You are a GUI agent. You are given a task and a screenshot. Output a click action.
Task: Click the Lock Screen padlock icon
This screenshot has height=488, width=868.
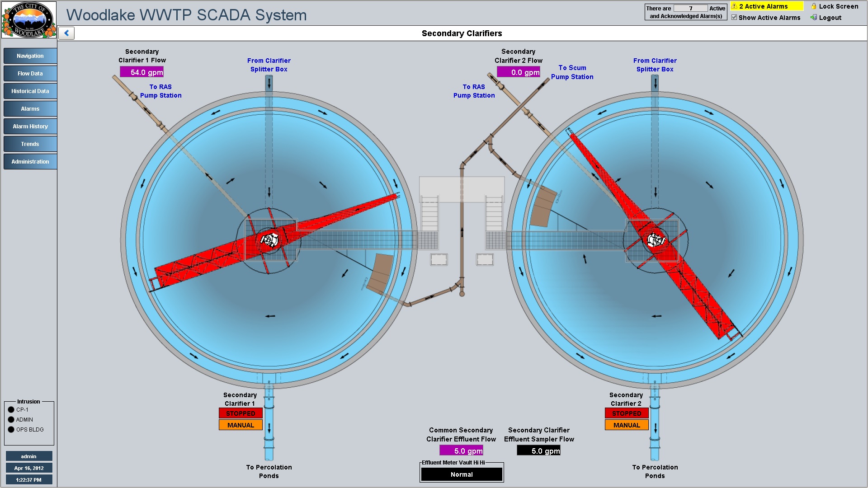tap(814, 6)
